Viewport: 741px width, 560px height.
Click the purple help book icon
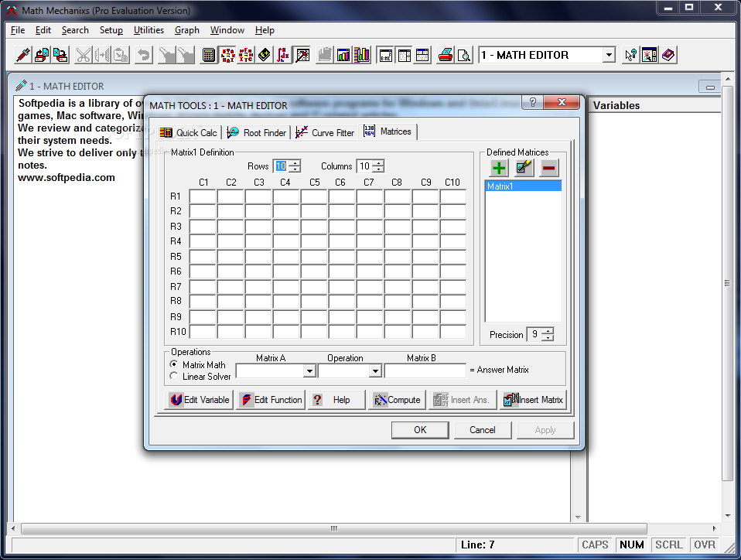668,55
